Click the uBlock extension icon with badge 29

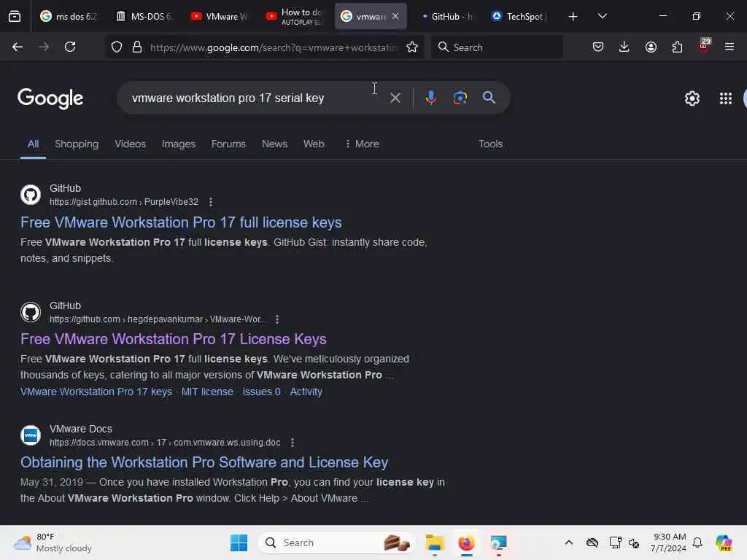[x=704, y=46]
